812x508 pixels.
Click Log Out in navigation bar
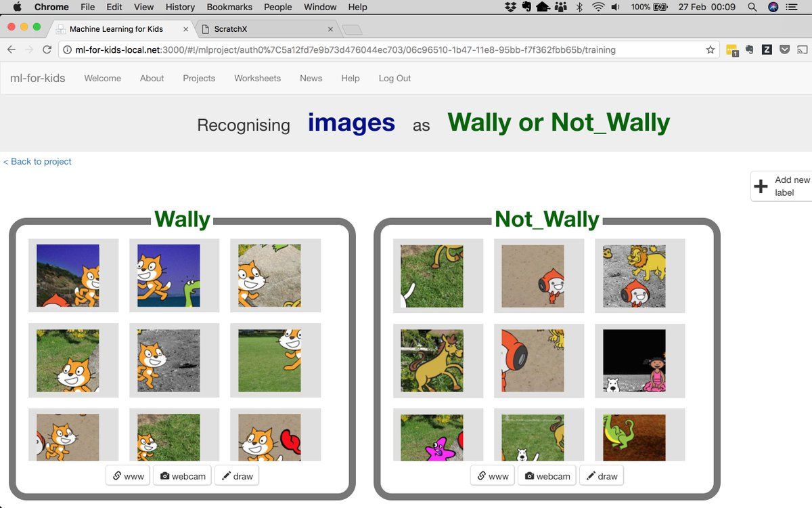point(394,79)
